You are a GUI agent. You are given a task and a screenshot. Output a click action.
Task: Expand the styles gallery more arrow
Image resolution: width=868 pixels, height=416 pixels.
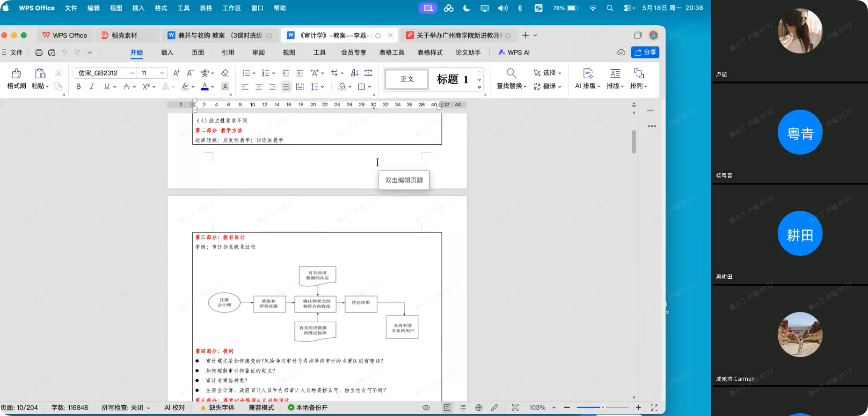[480, 88]
